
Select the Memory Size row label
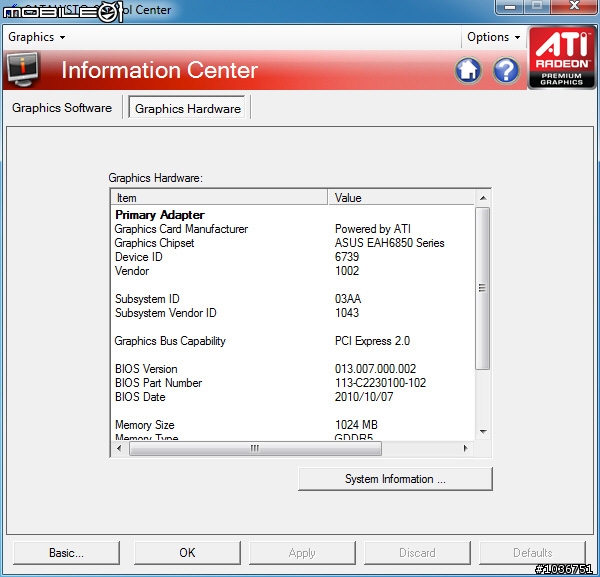(x=145, y=425)
